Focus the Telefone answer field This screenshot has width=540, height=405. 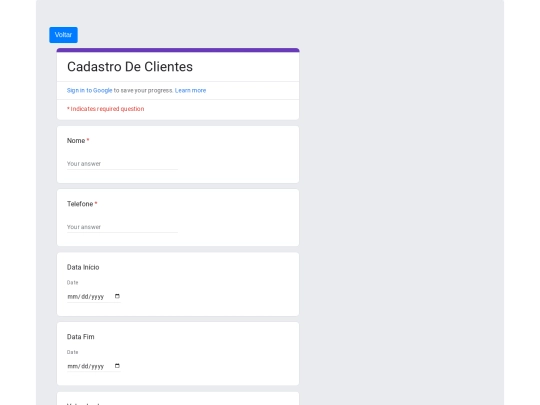click(122, 227)
